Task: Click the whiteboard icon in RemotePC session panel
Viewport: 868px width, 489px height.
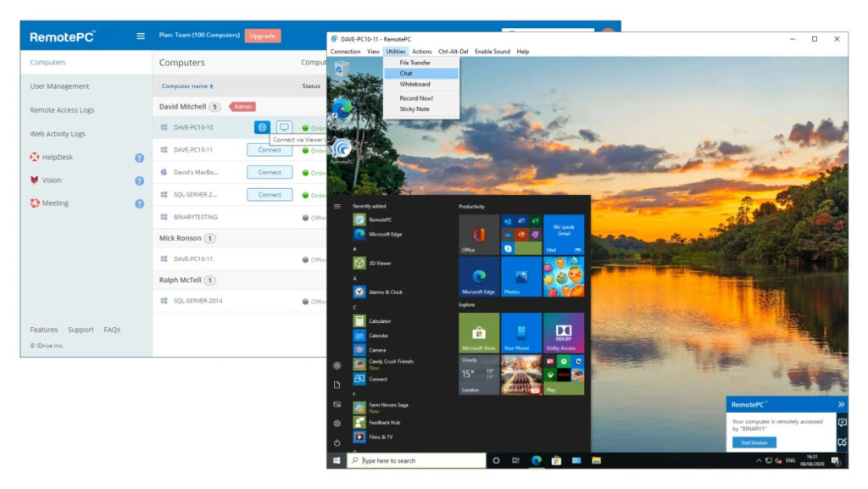Action: pyautogui.click(x=842, y=442)
